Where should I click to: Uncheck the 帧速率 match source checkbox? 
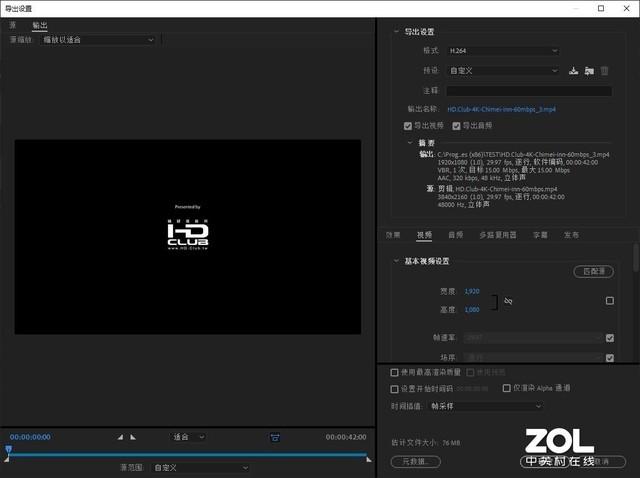pyautogui.click(x=610, y=338)
